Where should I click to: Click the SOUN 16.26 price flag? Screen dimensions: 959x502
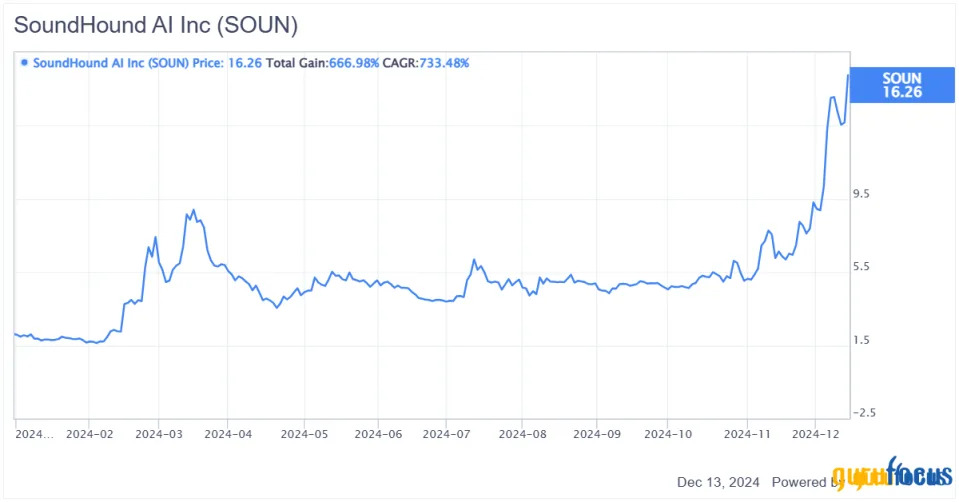click(902, 85)
